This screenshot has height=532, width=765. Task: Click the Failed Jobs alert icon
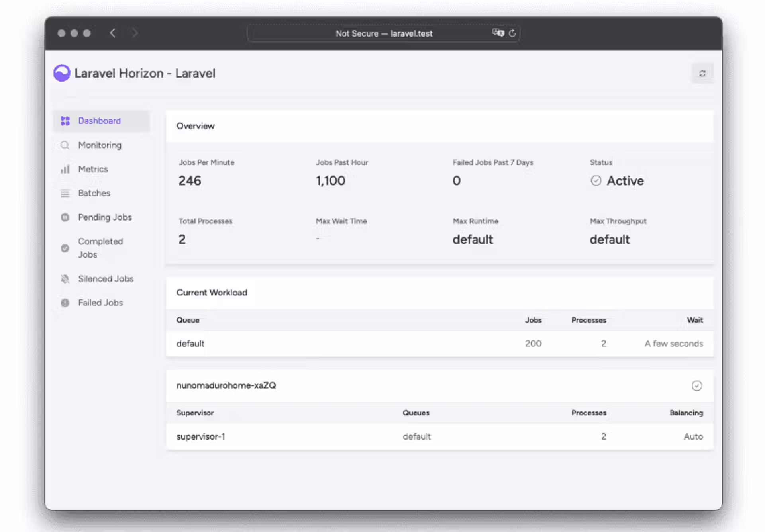tap(65, 303)
